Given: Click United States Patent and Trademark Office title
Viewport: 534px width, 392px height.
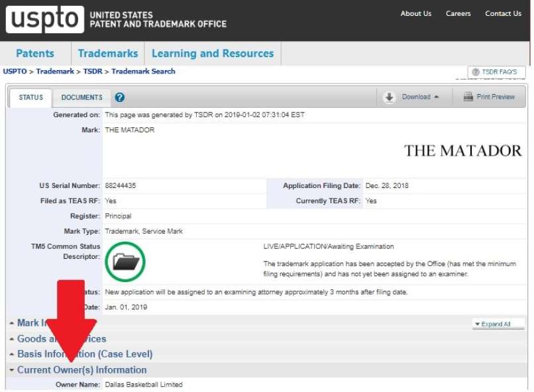Looking at the screenshot, I should (158, 20).
